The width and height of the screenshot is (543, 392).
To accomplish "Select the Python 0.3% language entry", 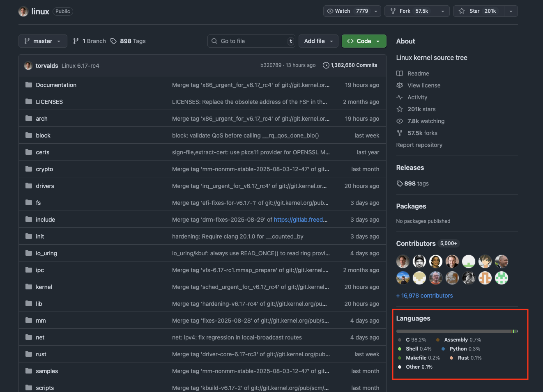I will pyautogui.click(x=461, y=349).
